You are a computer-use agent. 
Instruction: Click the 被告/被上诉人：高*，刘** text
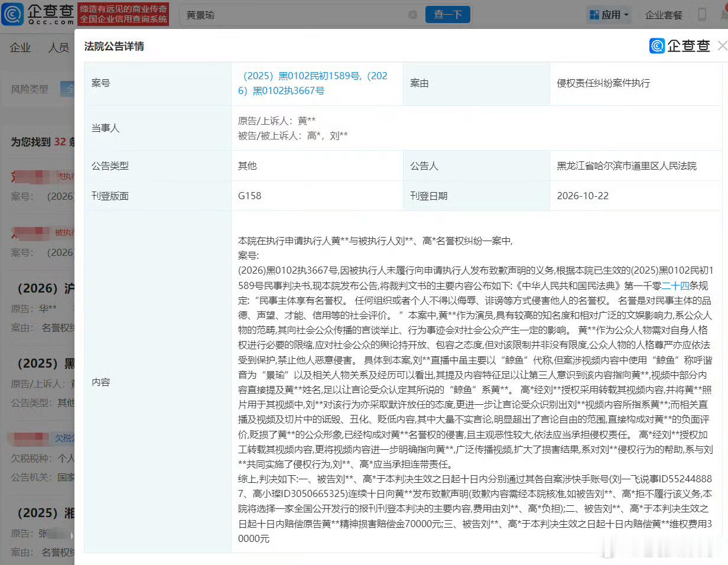292,135
